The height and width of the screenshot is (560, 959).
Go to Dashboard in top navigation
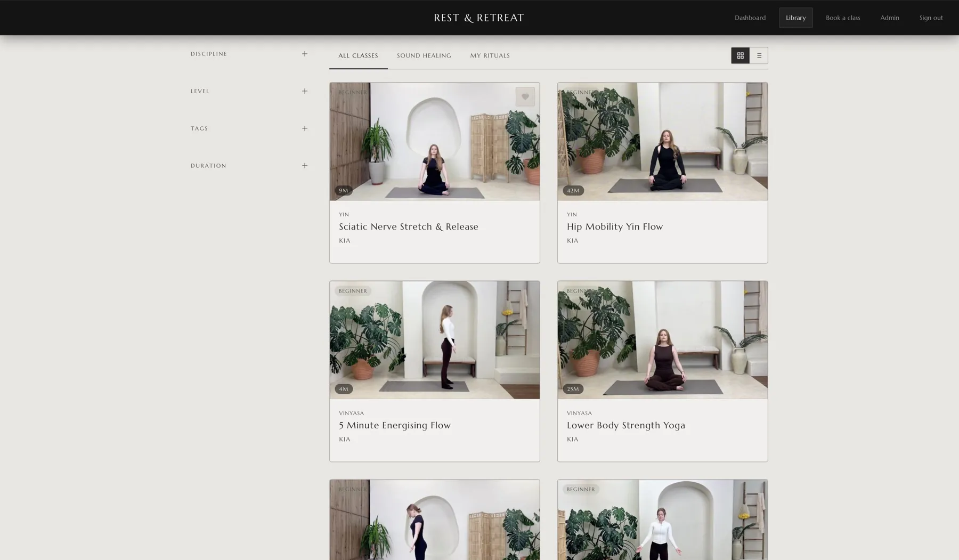click(x=750, y=18)
